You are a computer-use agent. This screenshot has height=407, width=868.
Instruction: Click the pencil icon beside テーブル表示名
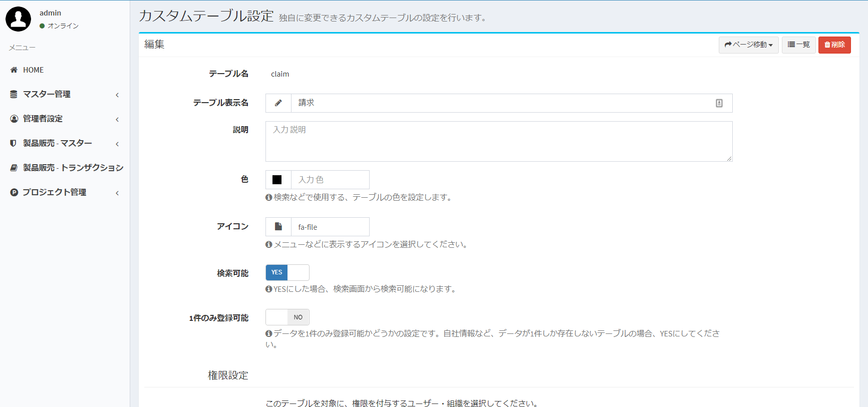(278, 103)
